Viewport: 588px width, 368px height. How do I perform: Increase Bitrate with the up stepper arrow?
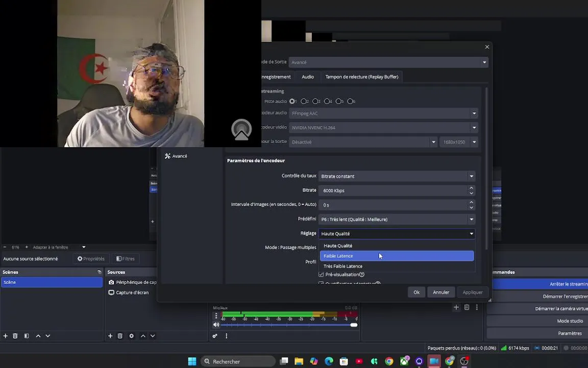pos(472,188)
